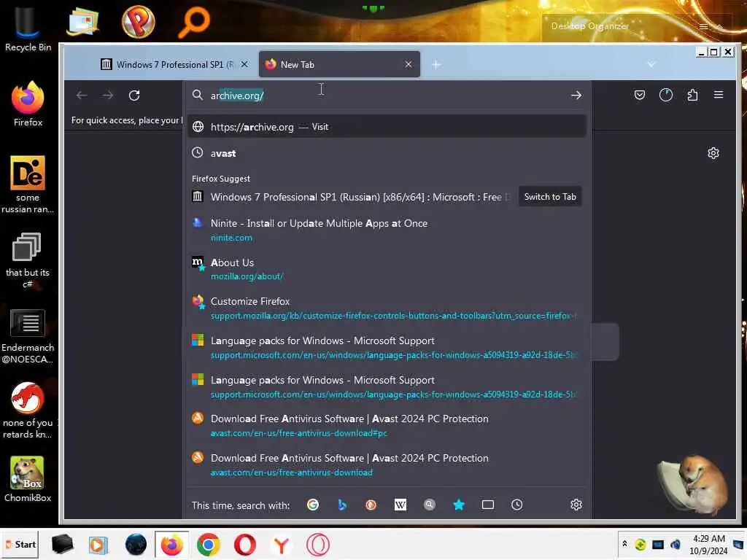Select the Firefox desktop shortcut
Image resolution: width=747 pixels, height=560 pixels.
click(x=28, y=104)
